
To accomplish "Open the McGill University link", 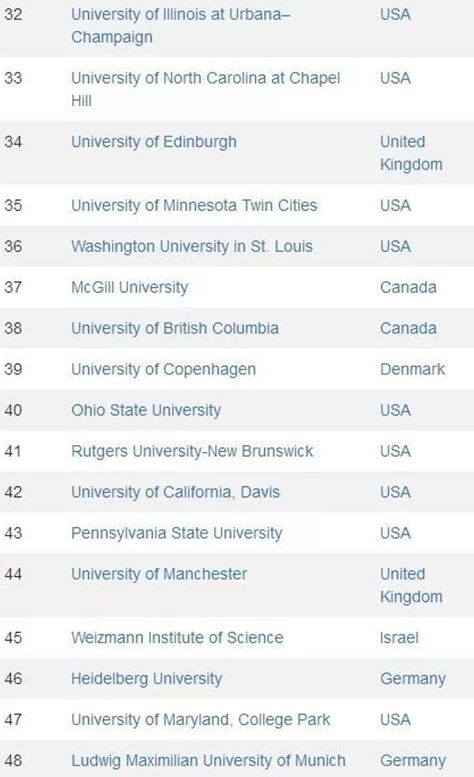I will (x=129, y=287).
